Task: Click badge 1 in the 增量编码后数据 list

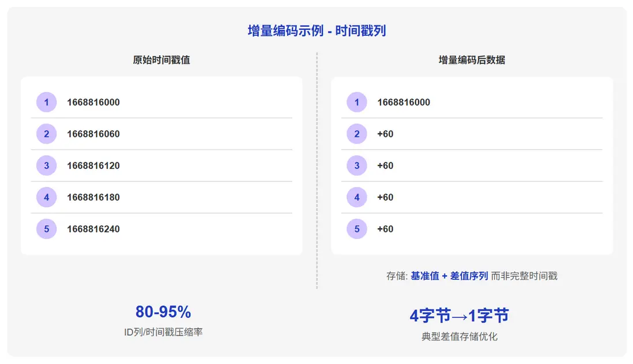Action: tap(357, 103)
